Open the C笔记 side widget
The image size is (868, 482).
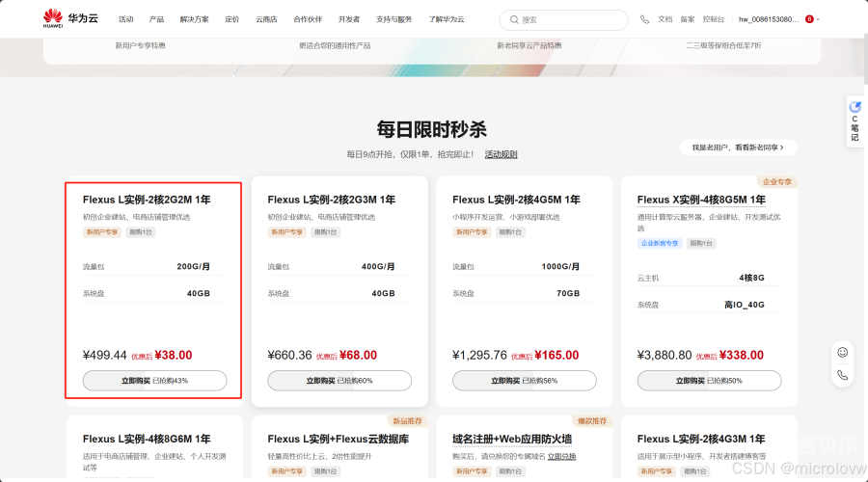coord(854,121)
